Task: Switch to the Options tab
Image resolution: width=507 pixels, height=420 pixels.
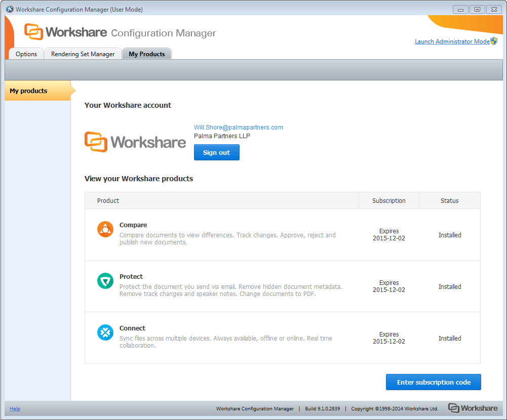Action: coord(26,54)
